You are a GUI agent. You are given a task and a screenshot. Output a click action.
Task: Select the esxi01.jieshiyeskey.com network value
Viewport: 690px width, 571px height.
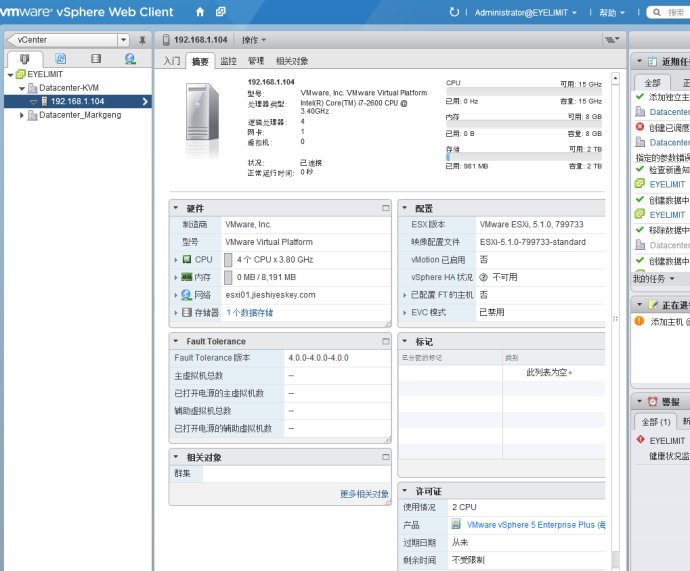point(270,295)
